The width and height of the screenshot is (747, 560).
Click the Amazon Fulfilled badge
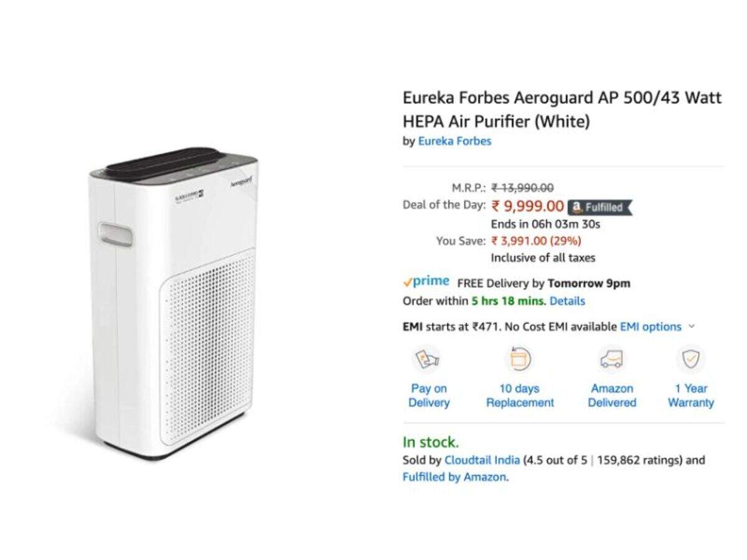coord(599,208)
